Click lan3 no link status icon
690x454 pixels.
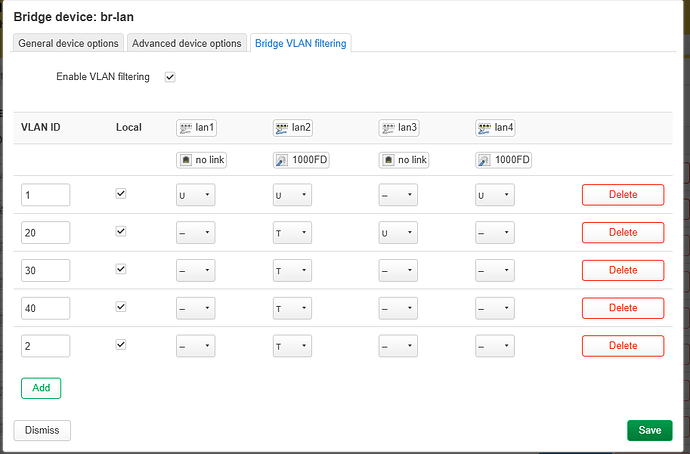(x=388, y=160)
